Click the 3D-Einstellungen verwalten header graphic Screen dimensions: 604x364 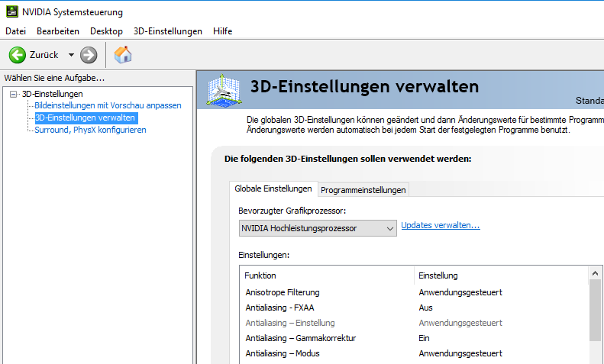click(x=224, y=89)
